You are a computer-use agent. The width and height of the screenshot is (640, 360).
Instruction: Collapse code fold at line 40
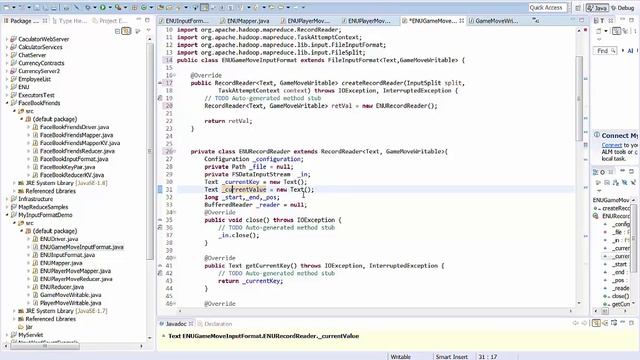coord(174,258)
